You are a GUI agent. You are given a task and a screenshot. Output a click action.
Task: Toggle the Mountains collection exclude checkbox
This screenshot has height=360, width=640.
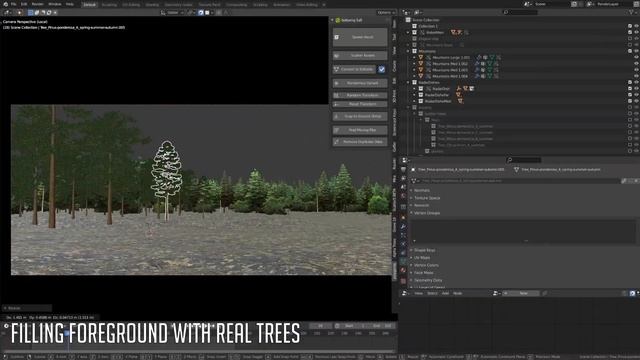630,51
